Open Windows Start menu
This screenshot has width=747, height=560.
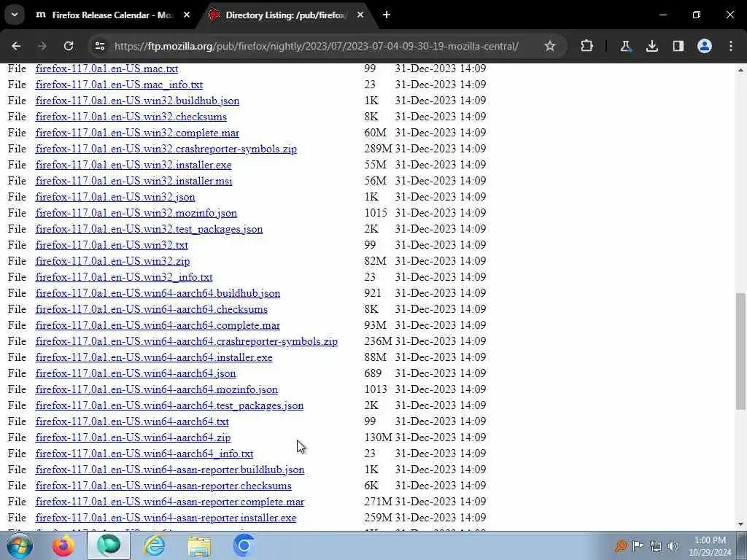tap(19, 545)
